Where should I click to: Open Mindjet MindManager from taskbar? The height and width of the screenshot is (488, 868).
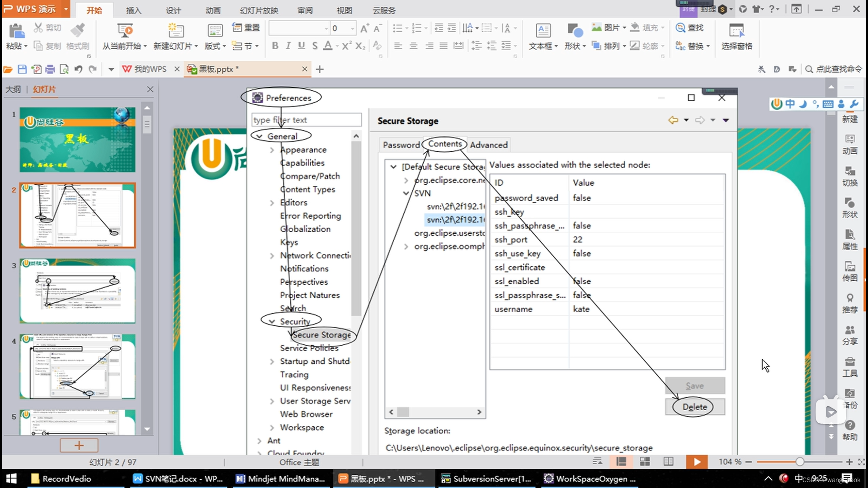pos(281,479)
